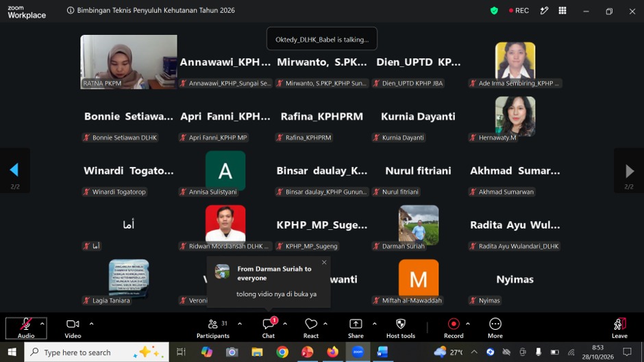Screen dimensions: 644x362
Task: Click Akhmad Sumarwan name label
Action: tap(502, 192)
